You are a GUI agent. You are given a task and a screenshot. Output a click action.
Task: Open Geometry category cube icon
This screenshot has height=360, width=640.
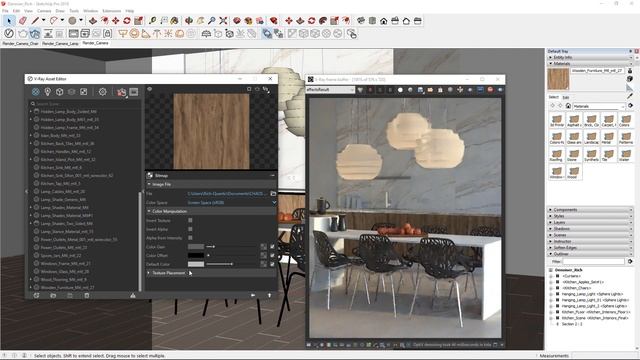[60, 92]
